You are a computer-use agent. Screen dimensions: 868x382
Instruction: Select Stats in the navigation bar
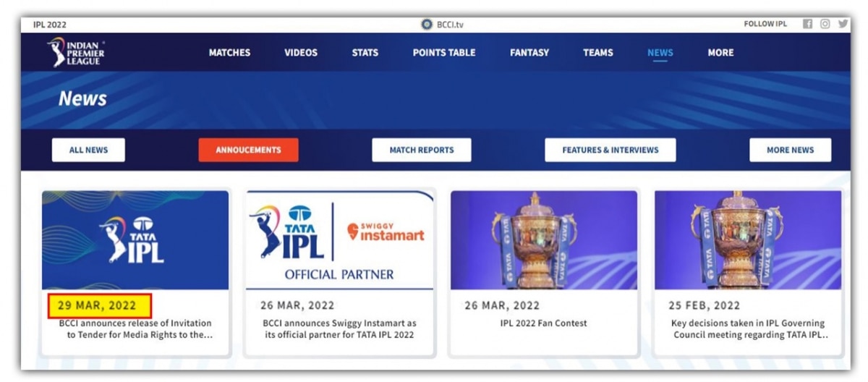click(365, 53)
